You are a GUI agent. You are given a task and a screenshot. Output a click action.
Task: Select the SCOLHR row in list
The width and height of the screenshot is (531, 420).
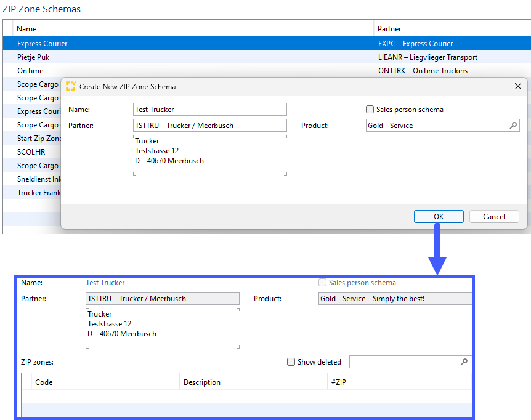[x=32, y=151]
